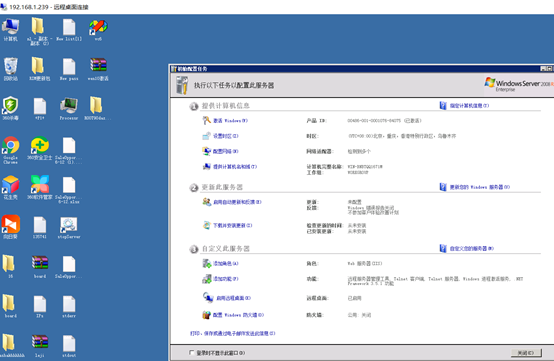
Task: Open the Add roles link
Action: pyautogui.click(x=226, y=264)
